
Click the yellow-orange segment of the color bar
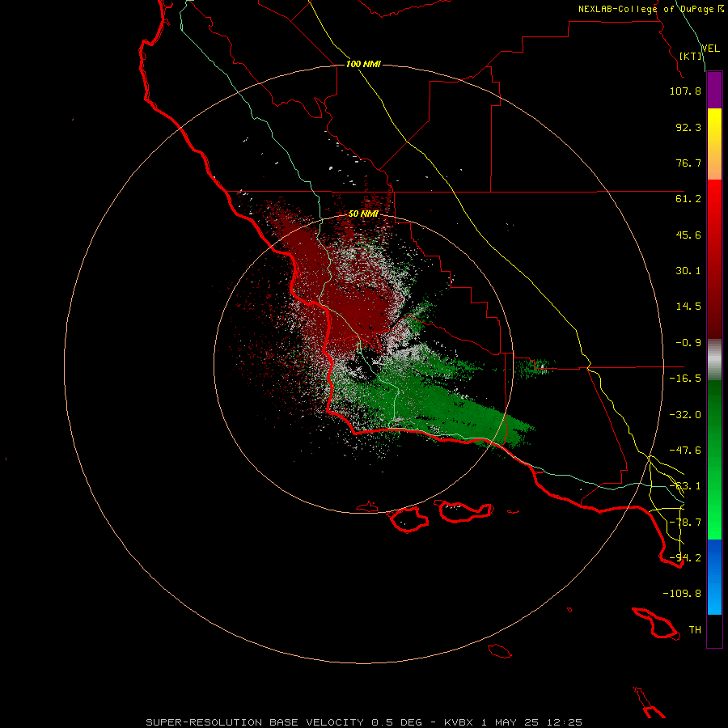[714, 144]
